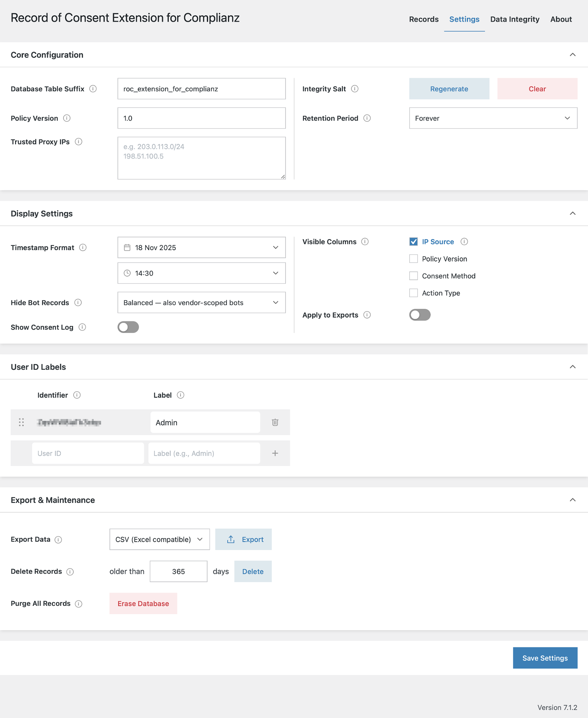Click the Clear salt button
The width and height of the screenshot is (588, 718).
pos(537,89)
